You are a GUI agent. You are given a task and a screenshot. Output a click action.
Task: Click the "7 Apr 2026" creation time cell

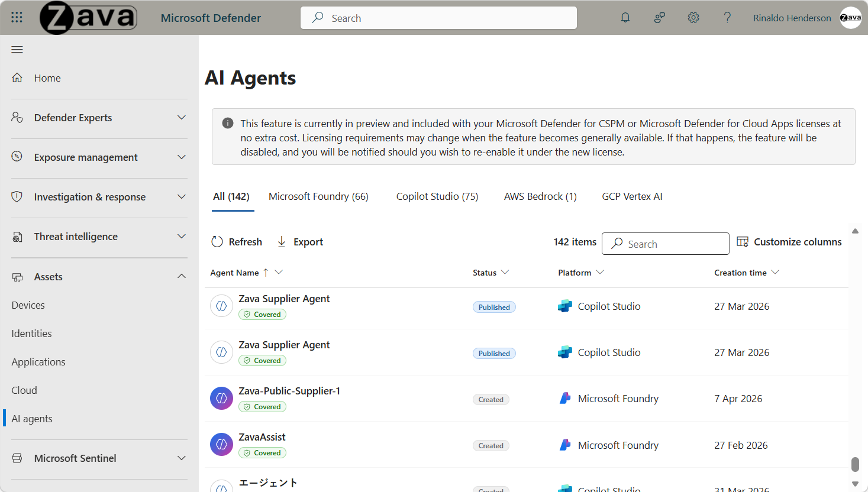pos(738,399)
